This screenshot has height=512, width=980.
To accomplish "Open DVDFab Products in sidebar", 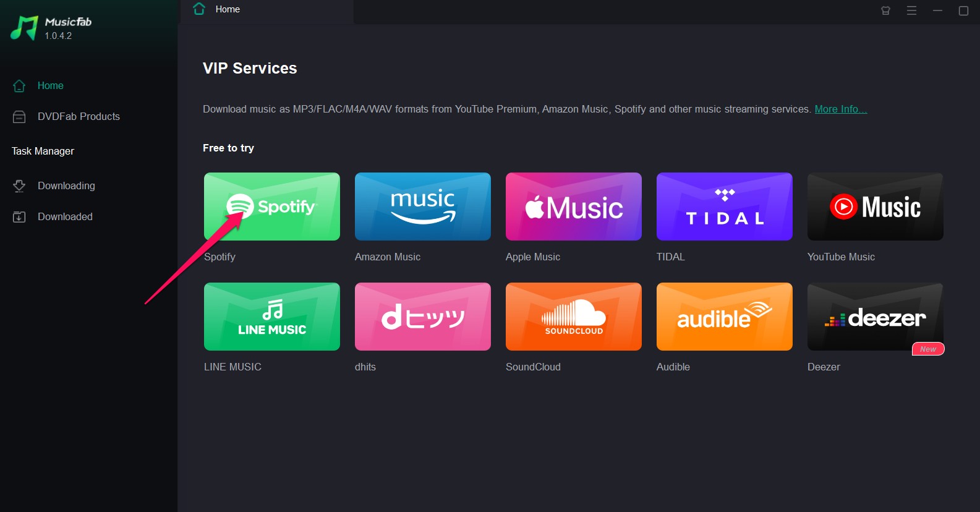I will click(79, 117).
